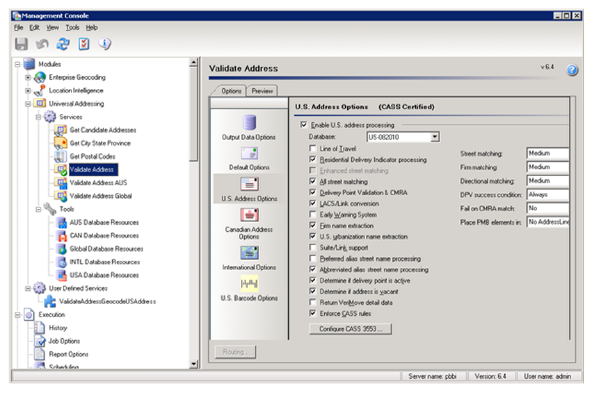Open the DPV success condition dropdown
593x396 pixels.
[x=548, y=194]
